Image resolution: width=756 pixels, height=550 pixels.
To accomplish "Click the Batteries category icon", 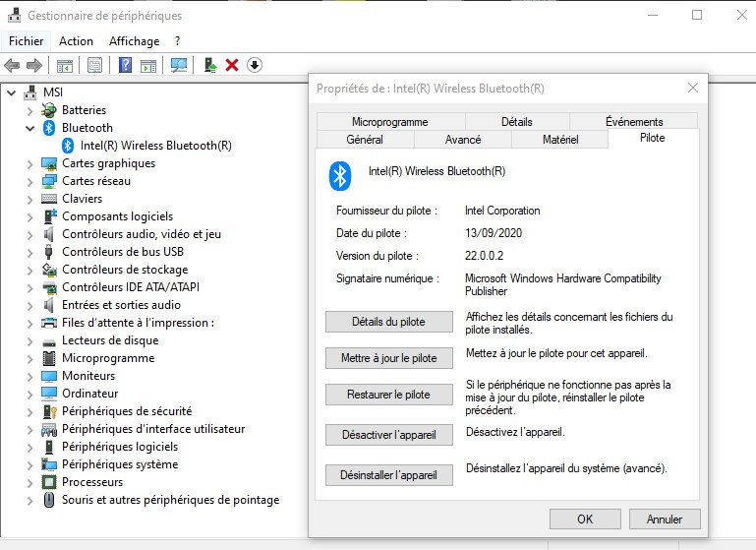I will (x=49, y=110).
